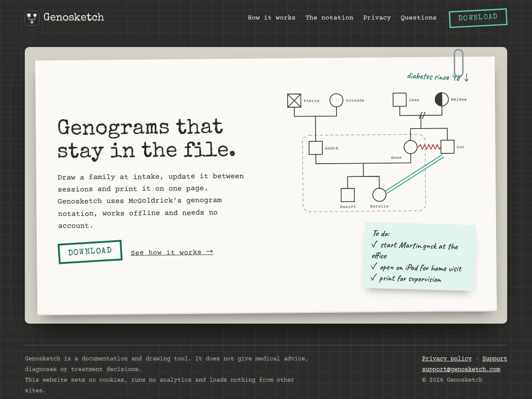Viewport: 532px width, 399px height.
Task: Click the Yolande name label
Action: pyautogui.click(x=355, y=100)
